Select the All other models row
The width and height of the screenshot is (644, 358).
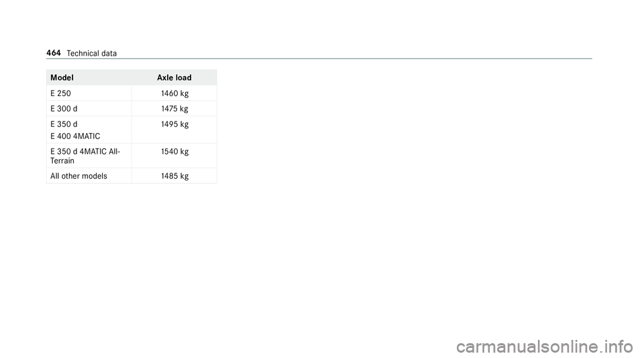click(x=131, y=176)
